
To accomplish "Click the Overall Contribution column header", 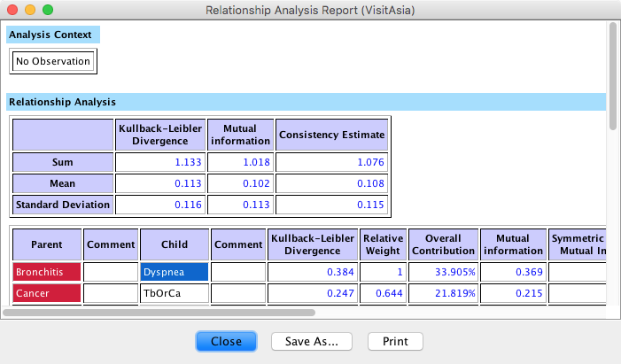I will pyautogui.click(x=442, y=244).
